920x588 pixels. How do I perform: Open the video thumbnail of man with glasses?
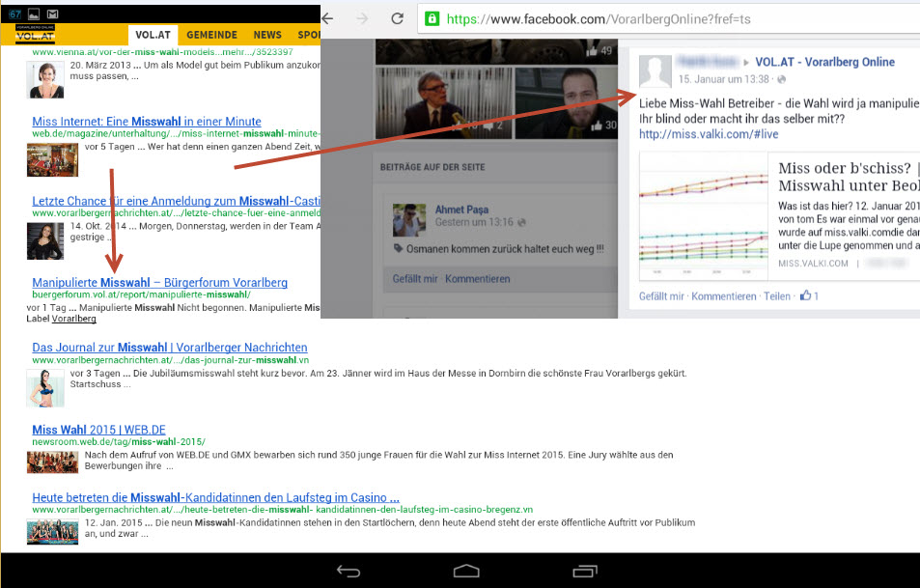tap(443, 102)
